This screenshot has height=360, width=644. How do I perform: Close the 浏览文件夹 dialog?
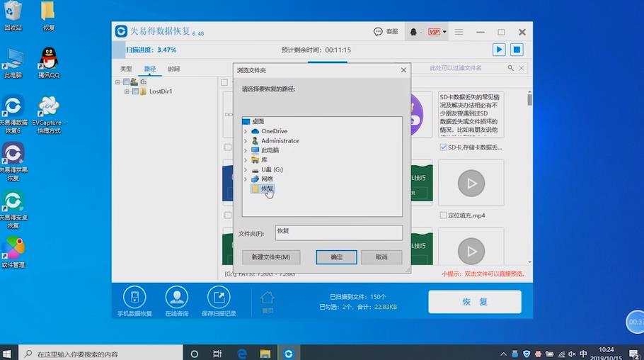(403, 70)
